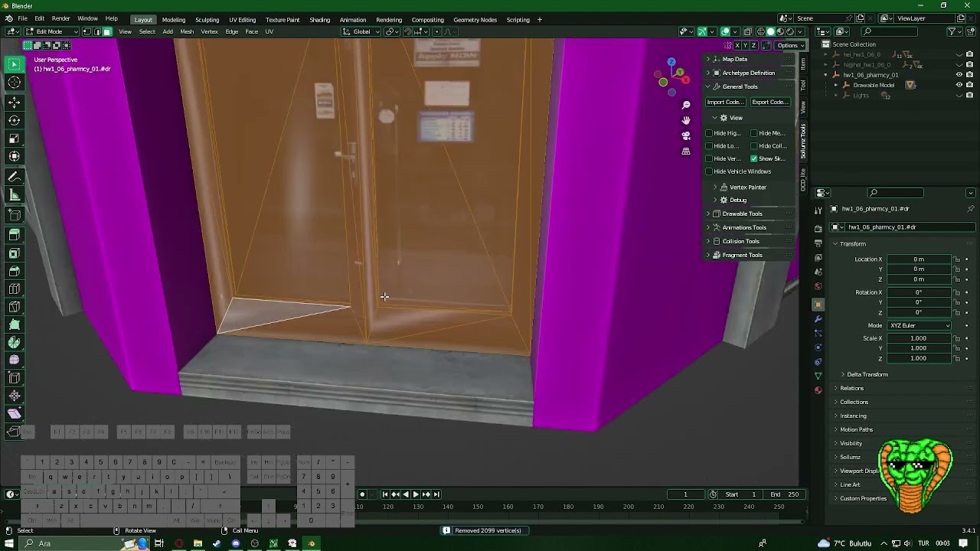The height and width of the screenshot is (551, 980).
Task: Enable the Hide Ver... checkbox
Action: [x=709, y=158]
